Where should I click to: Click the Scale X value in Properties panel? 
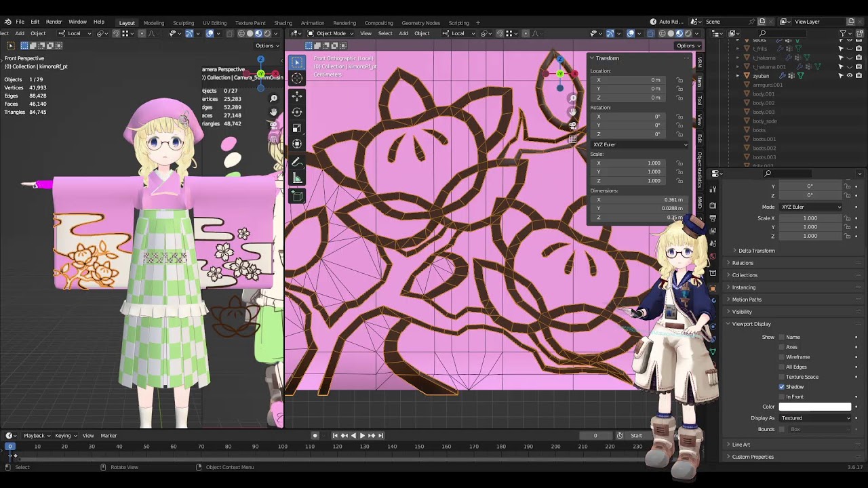click(x=810, y=218)
